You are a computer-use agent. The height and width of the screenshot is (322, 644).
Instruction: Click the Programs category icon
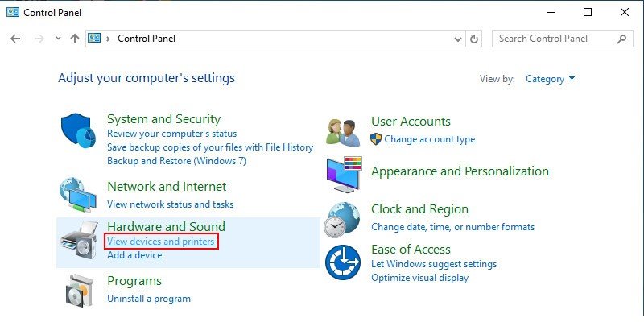[x=80, y=289]
